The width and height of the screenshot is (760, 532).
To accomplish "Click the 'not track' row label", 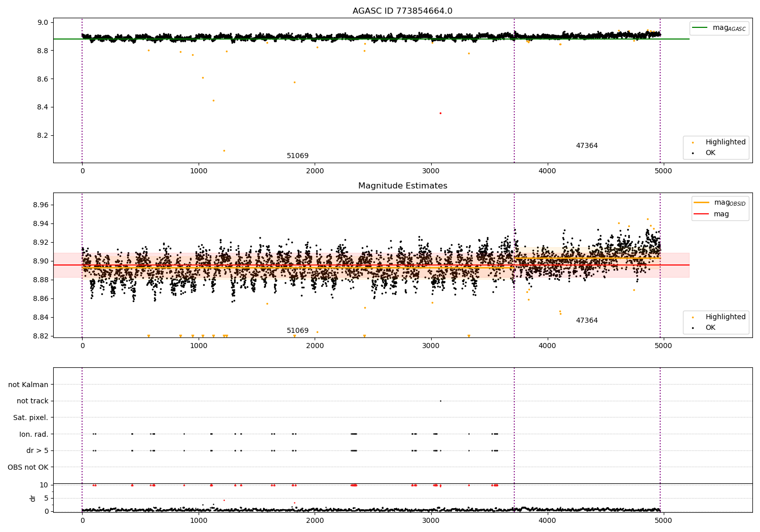I will (x=32, y=401).
